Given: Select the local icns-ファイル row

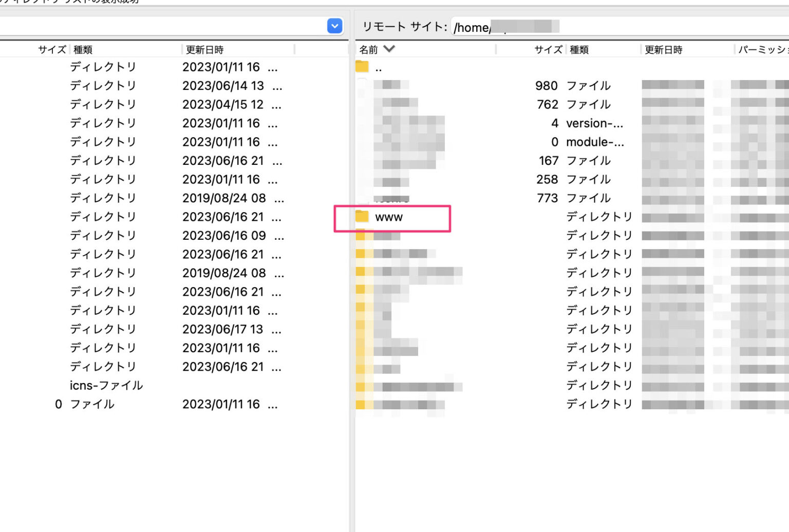Looking at the screenshot, I should 106,386.
